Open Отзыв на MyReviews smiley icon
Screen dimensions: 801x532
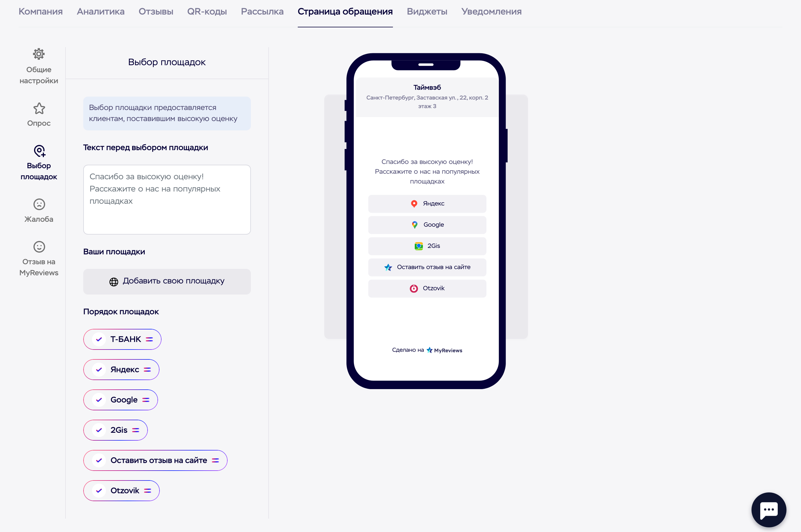[x=39, y=247]
